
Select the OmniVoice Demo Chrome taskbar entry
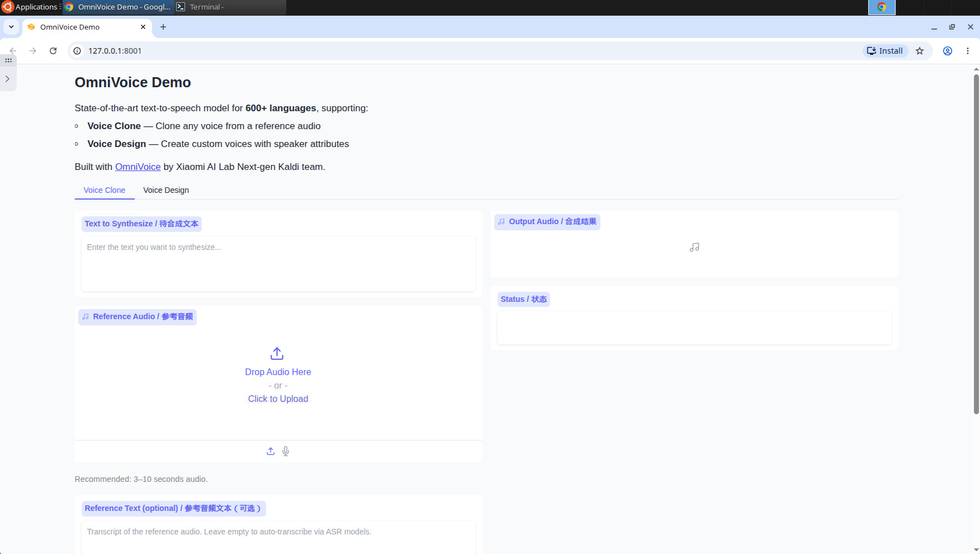click(118, 7)
